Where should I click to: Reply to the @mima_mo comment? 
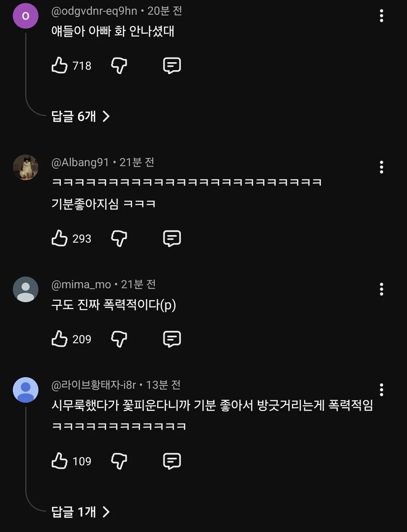pyautogui.click(x=172, y=339)
